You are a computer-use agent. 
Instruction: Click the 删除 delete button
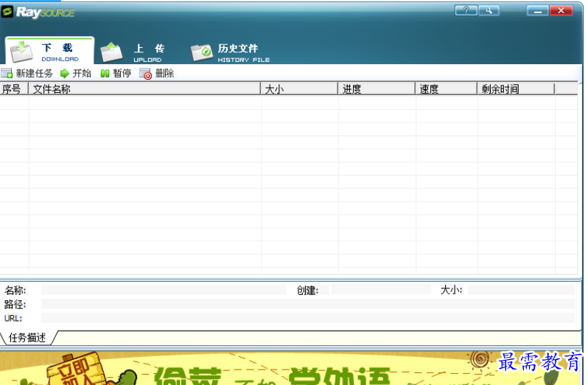click(157, 73)
